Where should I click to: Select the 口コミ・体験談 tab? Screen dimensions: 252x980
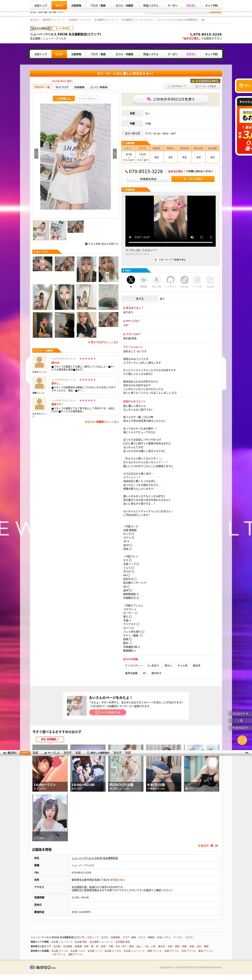click(x=99, y=87)
